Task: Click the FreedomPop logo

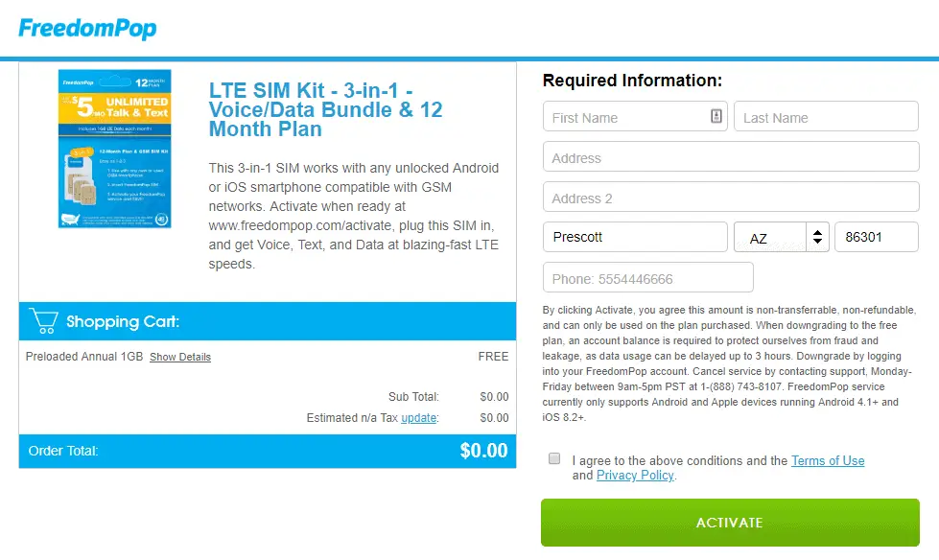Action: 87,28
